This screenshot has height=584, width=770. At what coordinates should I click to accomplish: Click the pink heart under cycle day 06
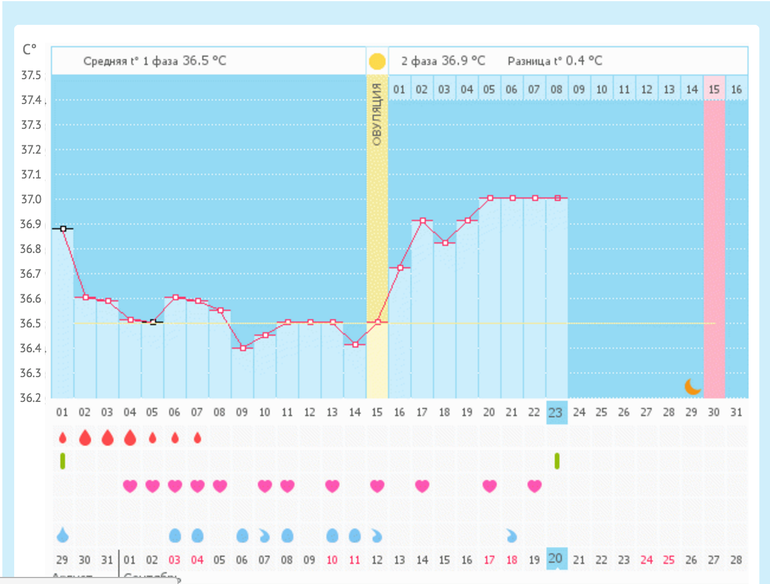[x=175, y=486]
